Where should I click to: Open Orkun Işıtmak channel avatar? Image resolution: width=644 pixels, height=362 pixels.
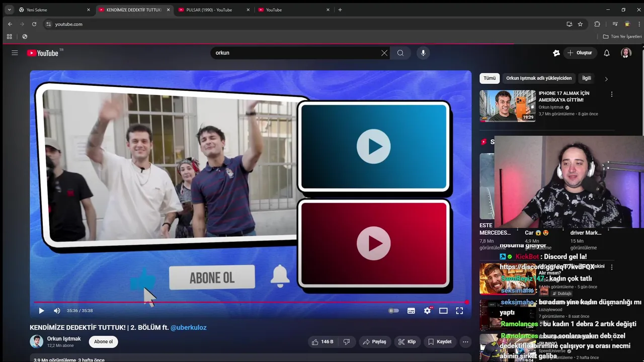point(36,342)
